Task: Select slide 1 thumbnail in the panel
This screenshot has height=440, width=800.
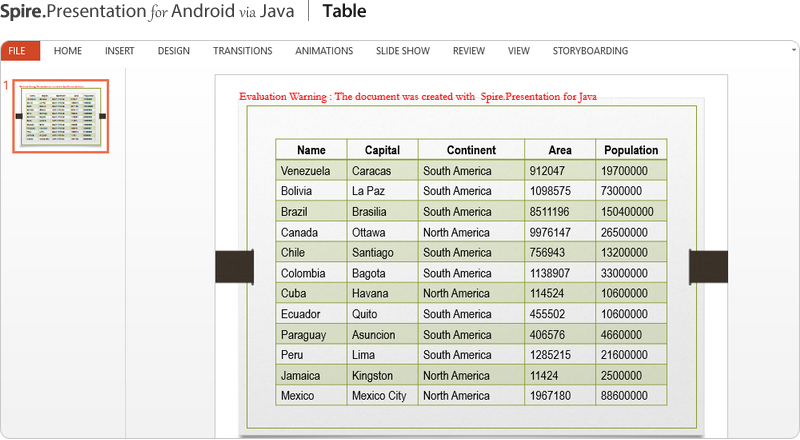Action: (x=60, y=117)
